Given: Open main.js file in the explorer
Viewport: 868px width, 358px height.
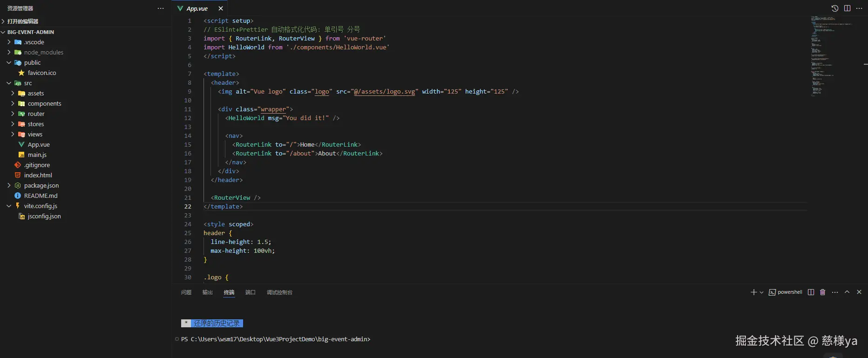Looking at the screenshot, I should pos(86,155).
